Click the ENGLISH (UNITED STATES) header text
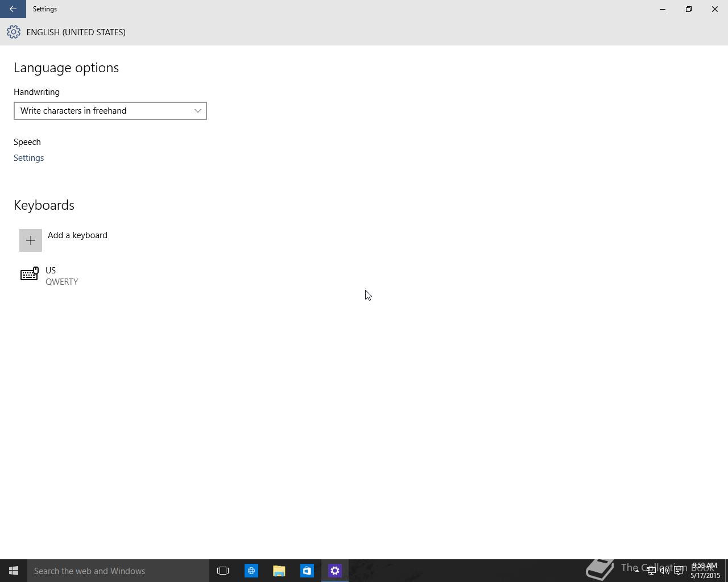 tap(76, 32)
